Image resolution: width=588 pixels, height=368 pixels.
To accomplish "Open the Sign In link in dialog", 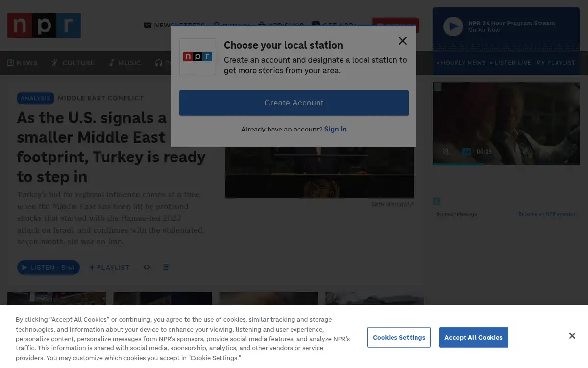I will 335,129.
